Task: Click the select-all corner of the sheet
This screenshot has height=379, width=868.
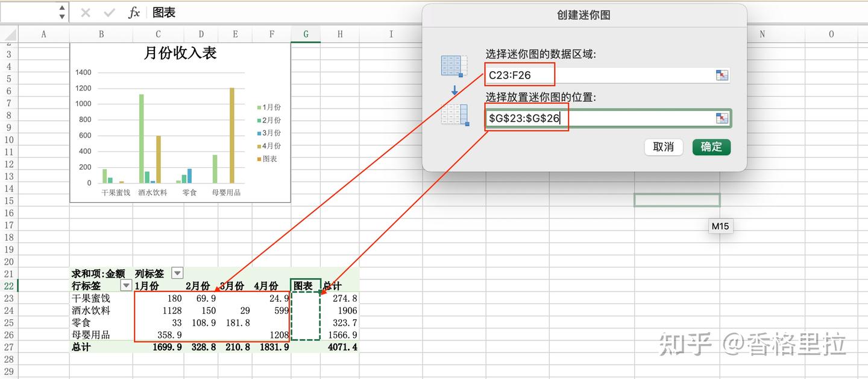Action: pyautogui.click(x=9, y=34)
